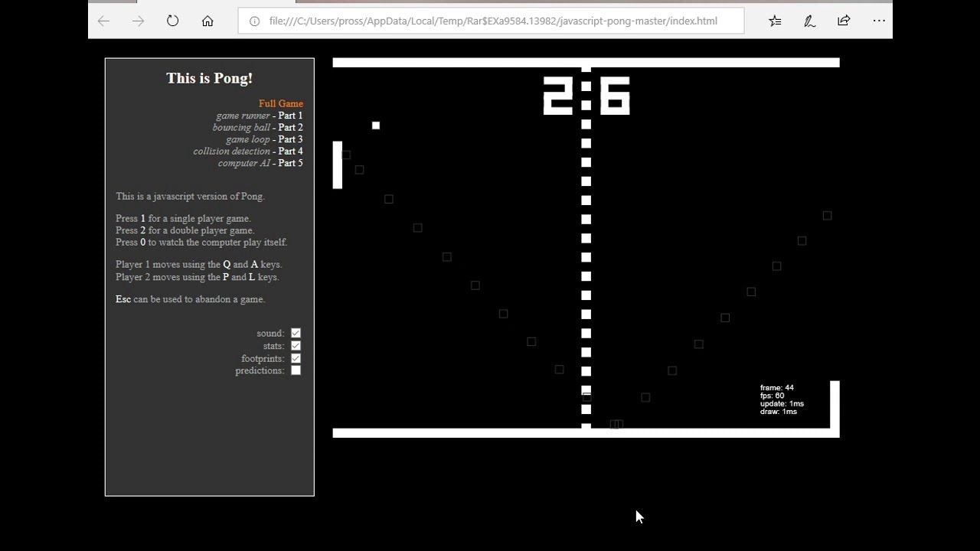Click the right player's score digit 6

point(615,96)
